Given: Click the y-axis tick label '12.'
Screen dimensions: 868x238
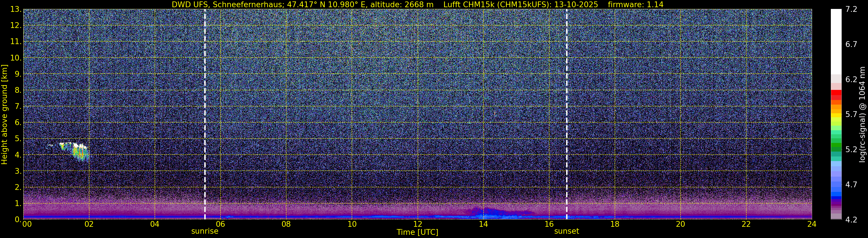Looking at the screenshot, I should [16, 26].
